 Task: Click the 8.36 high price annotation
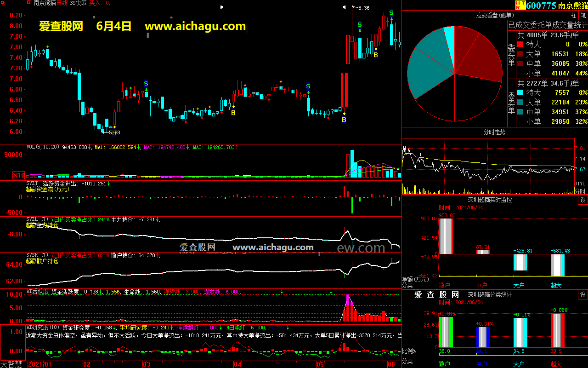[x=363, y=8]
